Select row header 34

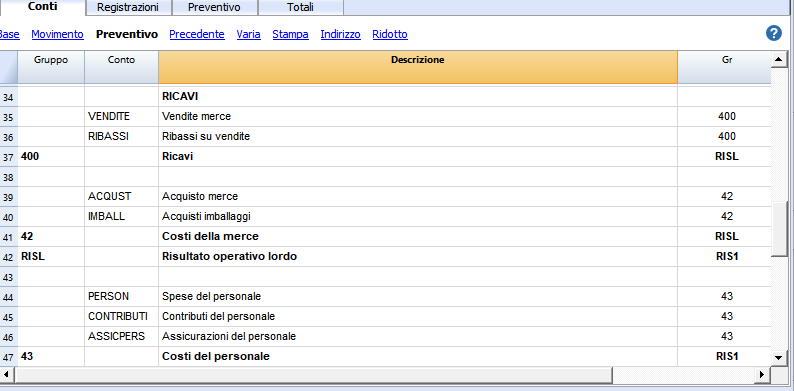(9, 97)
